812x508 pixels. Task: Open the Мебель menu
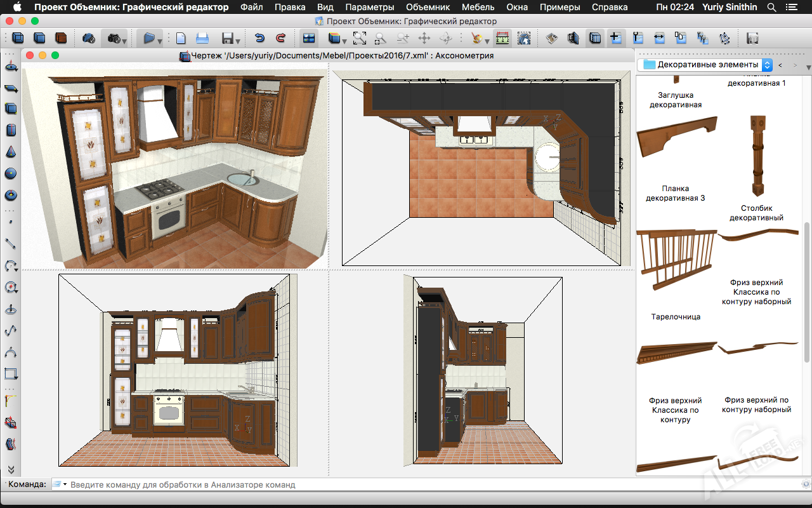click(478, 8)
